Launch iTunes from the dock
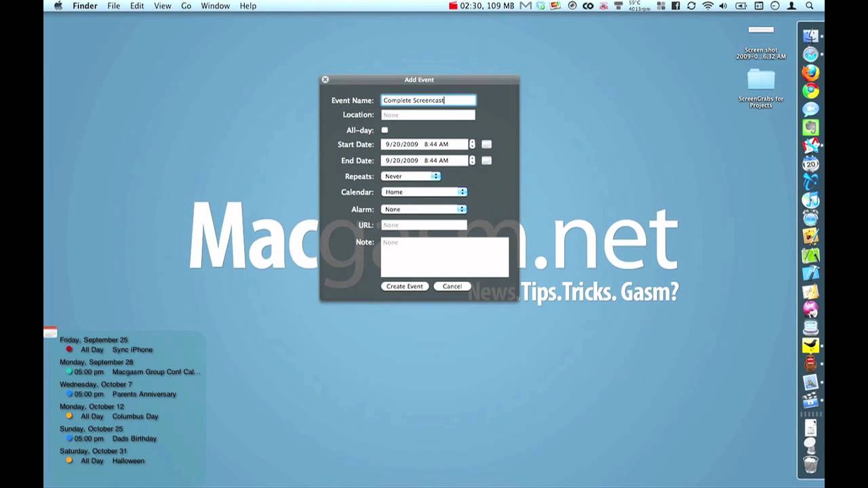868x488 pixels. pos(810,200)
